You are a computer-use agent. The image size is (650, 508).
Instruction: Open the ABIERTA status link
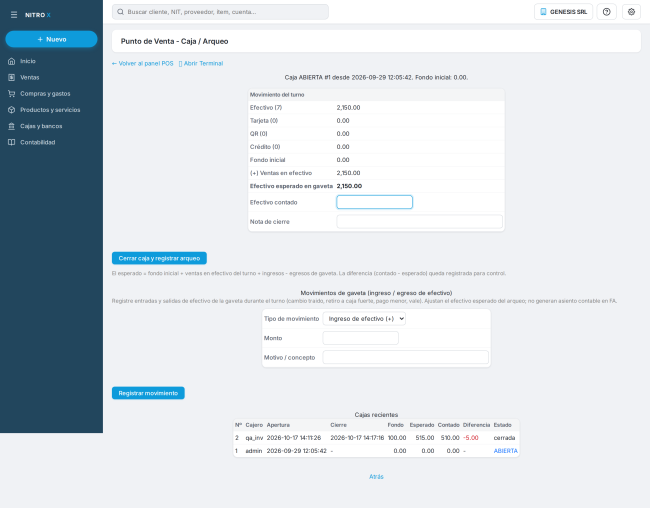[505, 451]
